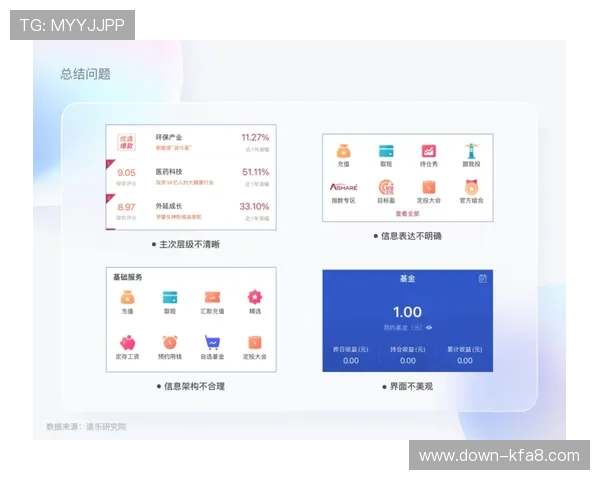Toggle the eye icon next to 我的基金

tap(429, 328)
